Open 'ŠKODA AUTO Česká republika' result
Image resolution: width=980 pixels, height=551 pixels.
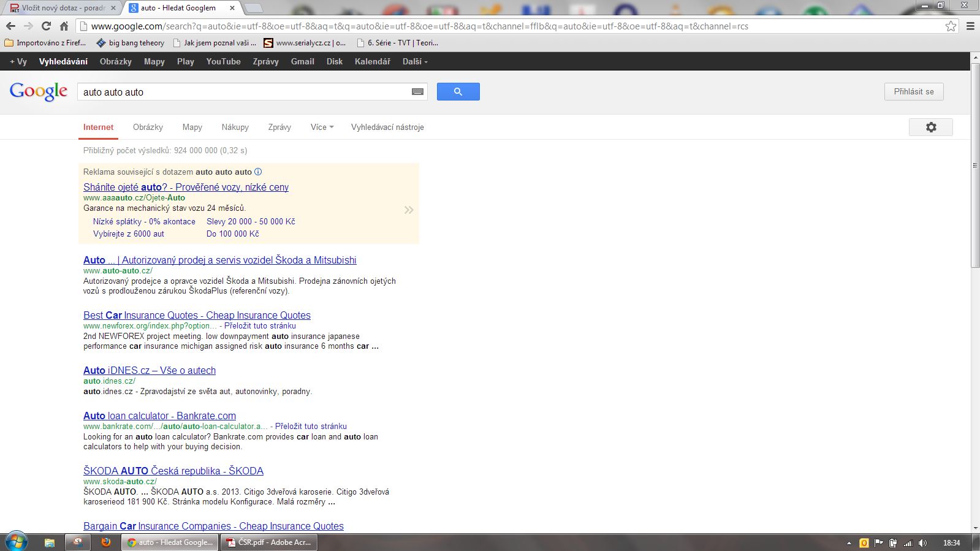tap(173, 471)
